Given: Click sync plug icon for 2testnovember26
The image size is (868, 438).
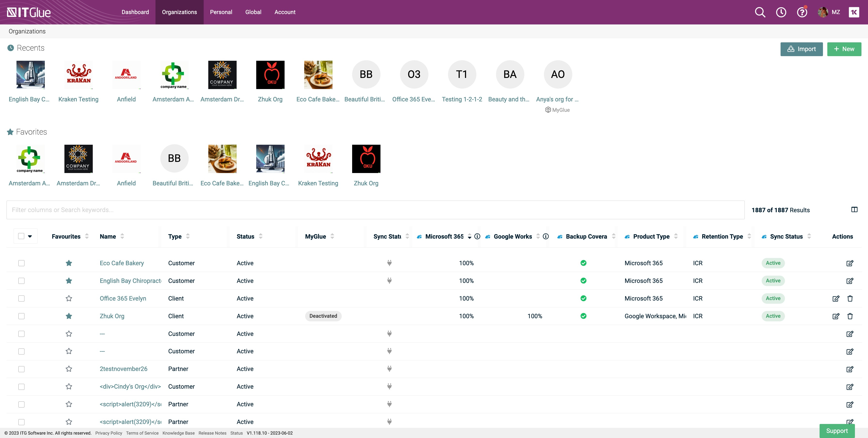Looking at the screenshot, I should [389, 369].
